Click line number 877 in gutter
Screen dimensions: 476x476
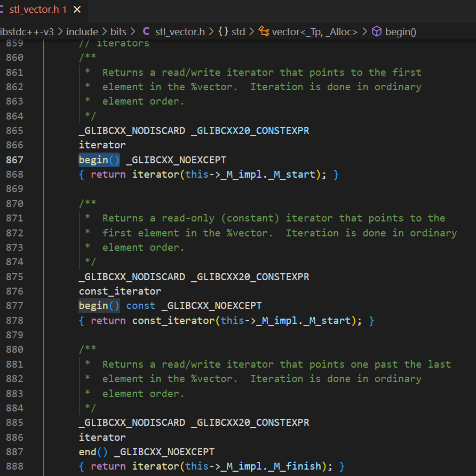pyautogui.click(x=14, y=305)
